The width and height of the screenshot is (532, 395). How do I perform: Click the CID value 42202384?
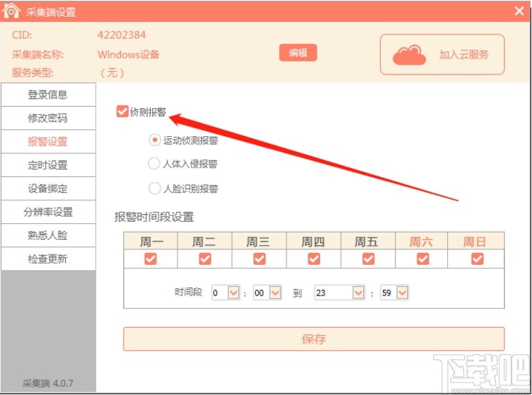pyautogui.click(x=121, y=34)
